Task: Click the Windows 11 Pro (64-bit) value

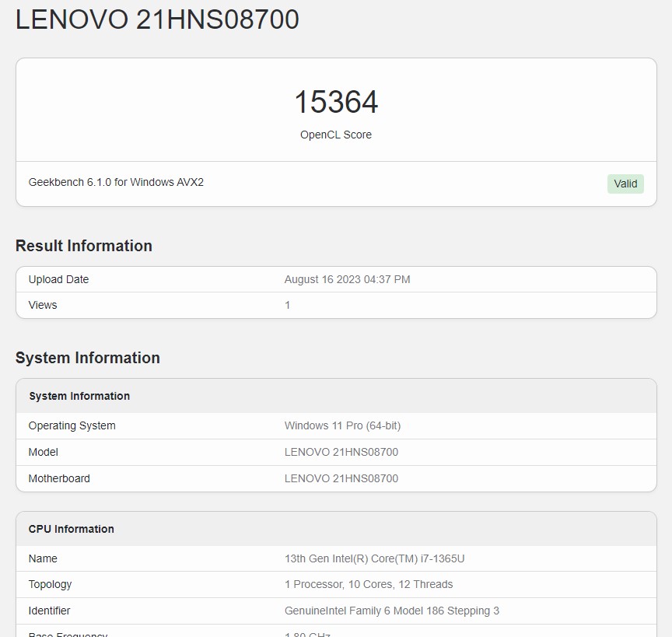Action: click(x=342, y=425)
